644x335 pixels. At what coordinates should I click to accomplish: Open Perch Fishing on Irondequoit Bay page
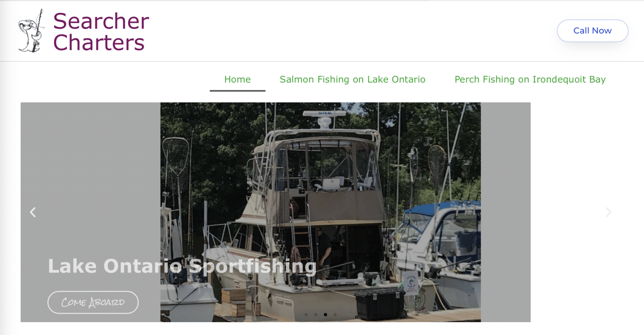[x=530, y=79]
